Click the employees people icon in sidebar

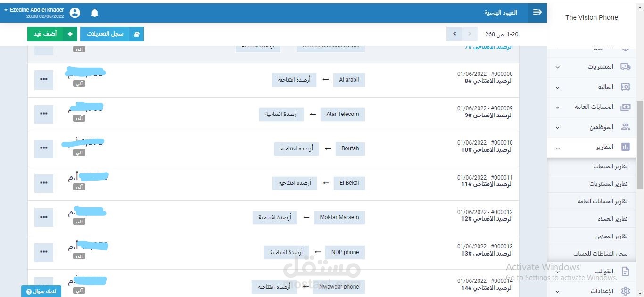click(625, 127)
